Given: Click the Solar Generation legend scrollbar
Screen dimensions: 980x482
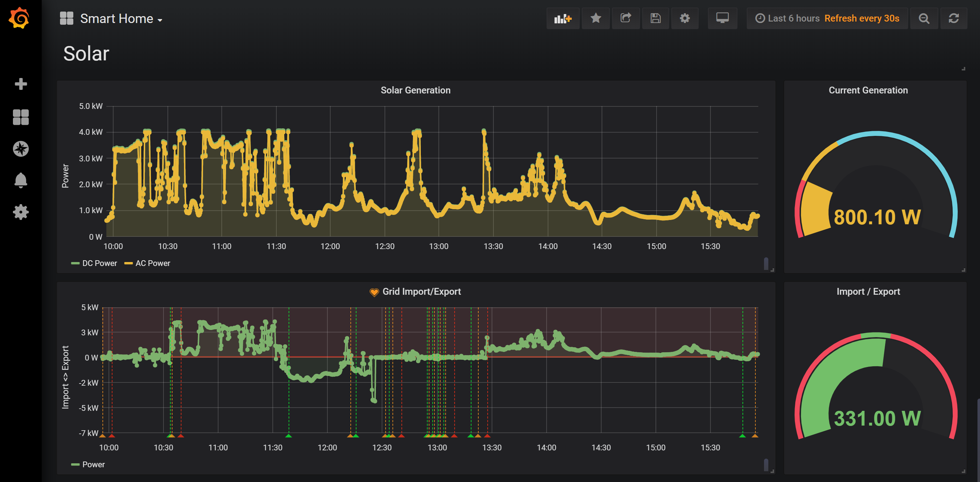Looking at the screenshot, I should tap(766, 263).
